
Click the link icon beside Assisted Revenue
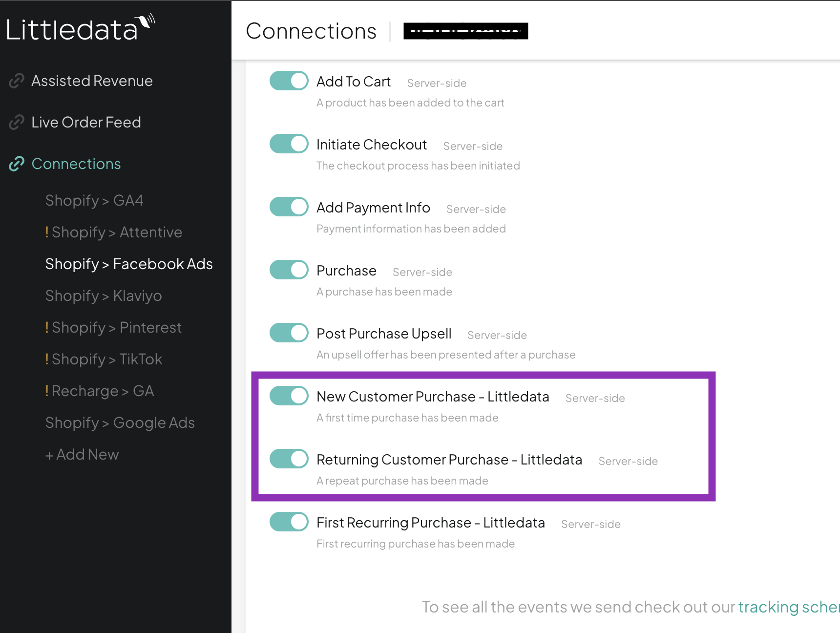pyautogui.click(x=17, y=81)
